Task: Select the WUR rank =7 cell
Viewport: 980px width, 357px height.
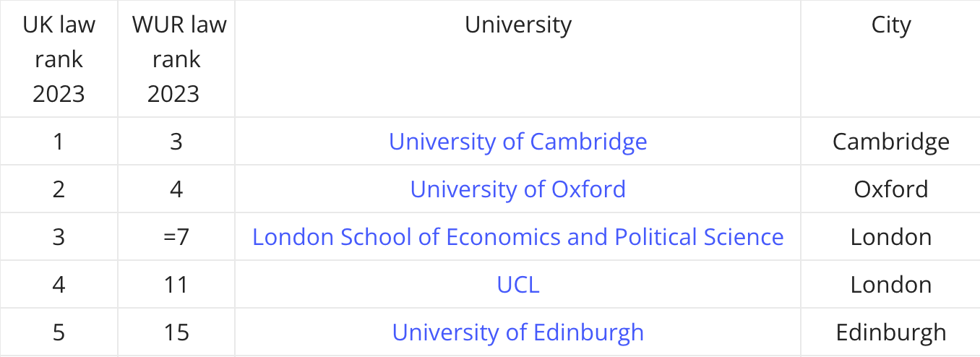Action: (176, 236)
